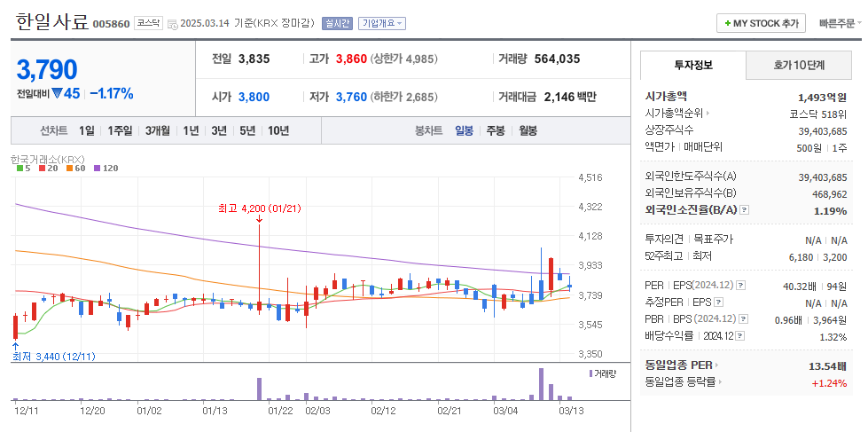Click the arrow icon beside 시가총액순위
The height and width of the screenshot is (432, 868).
(x=708, y=114)
